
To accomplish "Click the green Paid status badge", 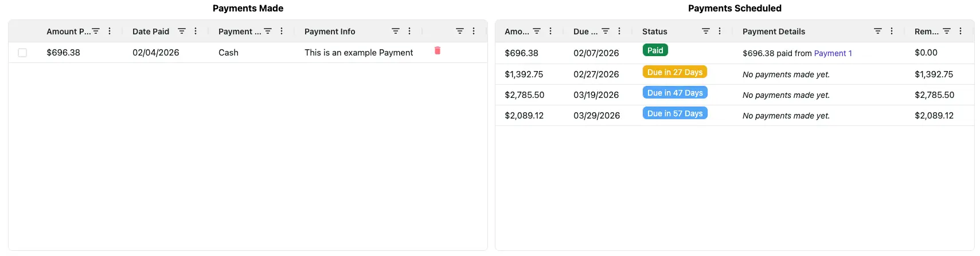I will [x=655, y=50].
